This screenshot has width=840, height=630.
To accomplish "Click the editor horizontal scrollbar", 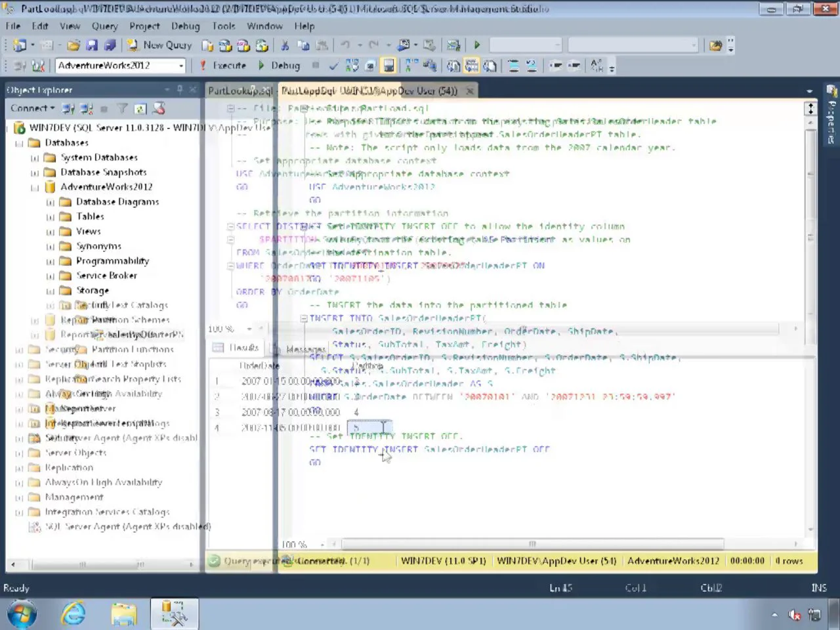I will coord(532,544).
